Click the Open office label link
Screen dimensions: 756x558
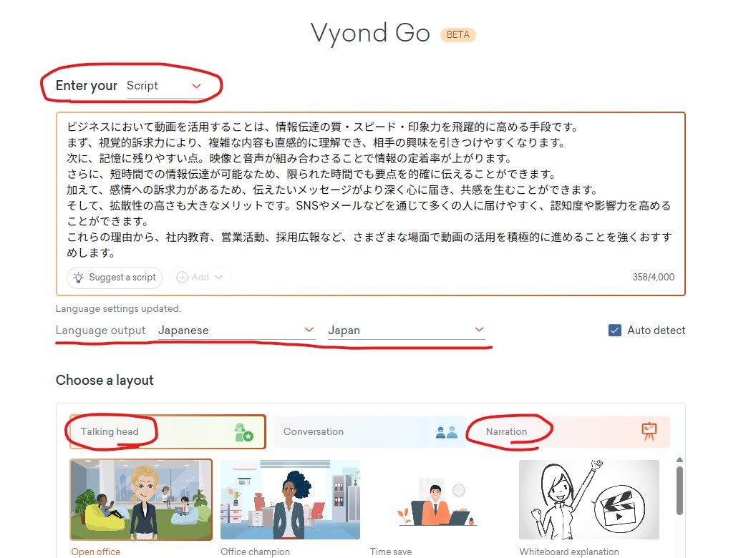click(95, 552)
